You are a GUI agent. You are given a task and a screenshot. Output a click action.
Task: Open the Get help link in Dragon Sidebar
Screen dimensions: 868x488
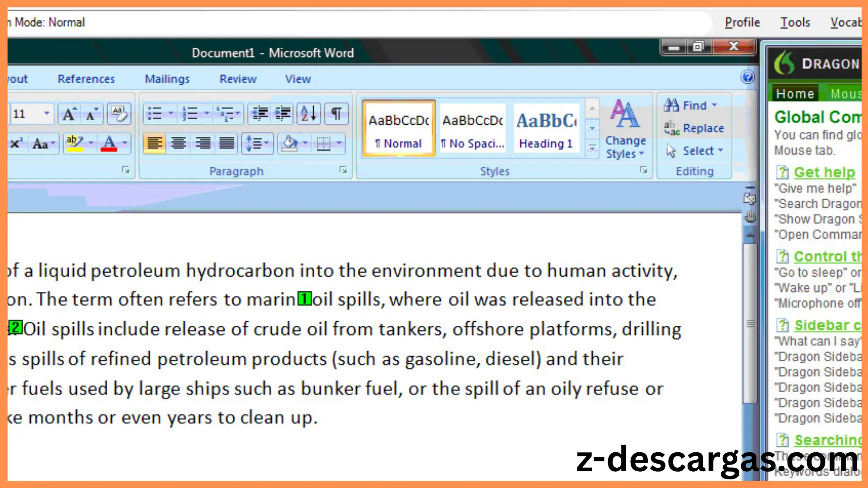pyautogui.click(x=825, y=172)
